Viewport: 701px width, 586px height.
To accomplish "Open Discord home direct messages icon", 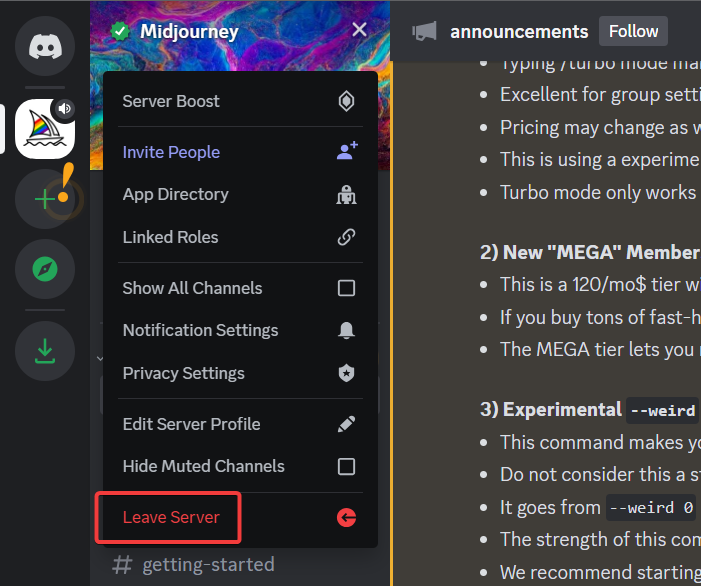I will [44, 46].
